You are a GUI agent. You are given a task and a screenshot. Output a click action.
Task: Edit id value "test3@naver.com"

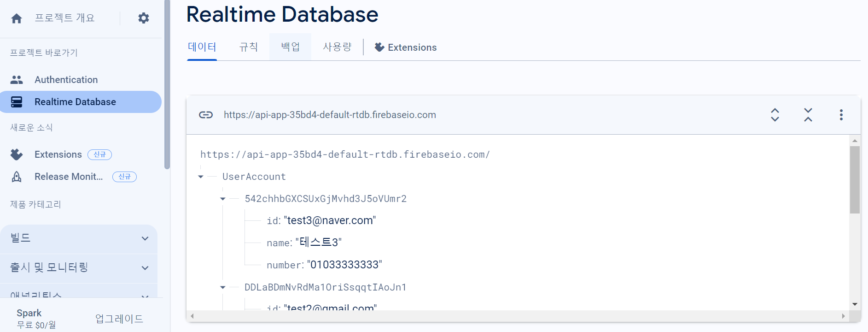(x=330, y=221)
